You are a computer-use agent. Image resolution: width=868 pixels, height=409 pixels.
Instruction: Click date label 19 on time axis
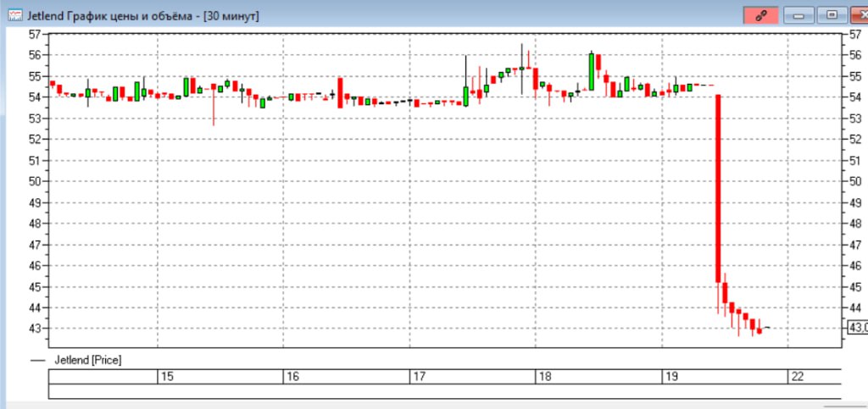click(672, 377)
